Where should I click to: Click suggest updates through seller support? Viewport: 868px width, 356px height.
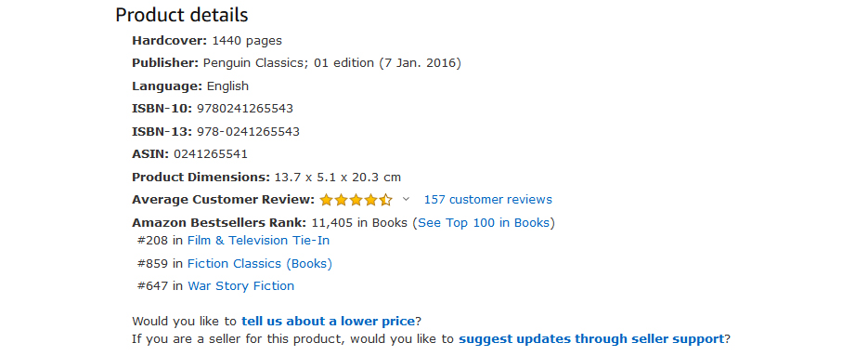591,339
